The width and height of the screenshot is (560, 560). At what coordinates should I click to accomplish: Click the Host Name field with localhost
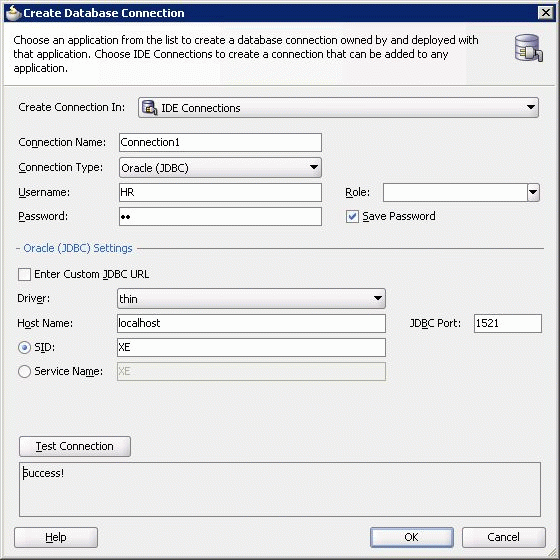[x=251, y=323]
